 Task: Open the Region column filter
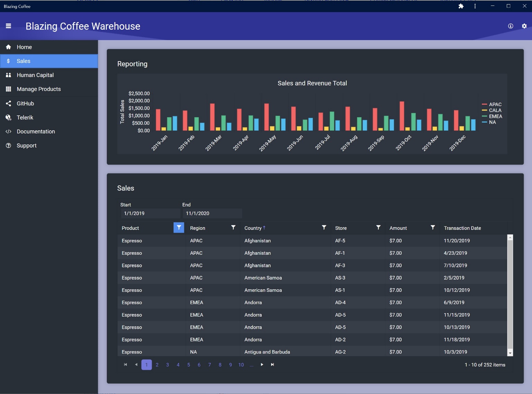pos(233,227)
